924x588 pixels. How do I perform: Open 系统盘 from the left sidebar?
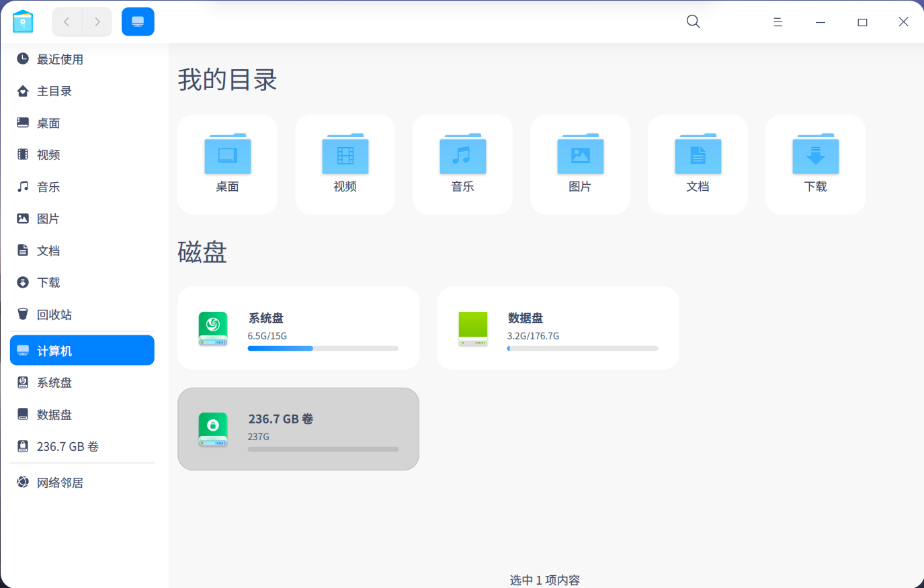(x=82, y=383)
